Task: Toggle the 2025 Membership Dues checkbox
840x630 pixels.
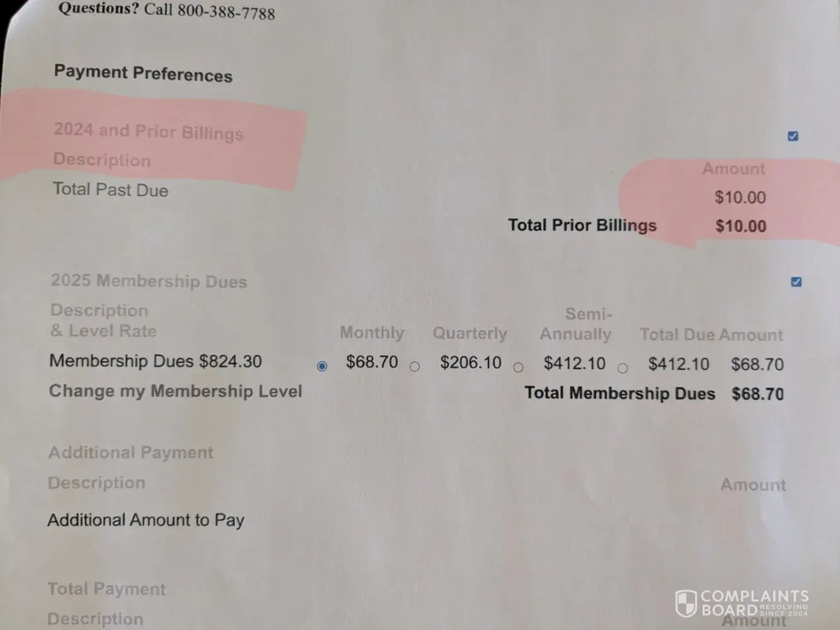Action: [796, 282]
